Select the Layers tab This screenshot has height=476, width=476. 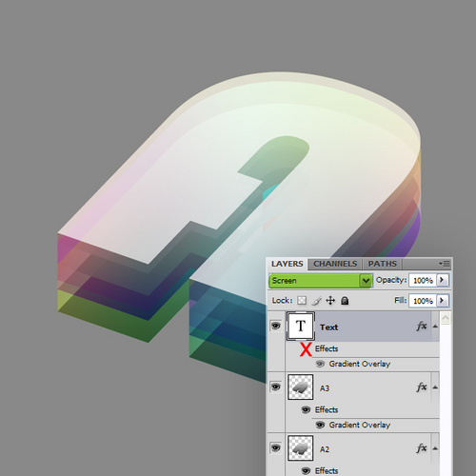point(287,264)
